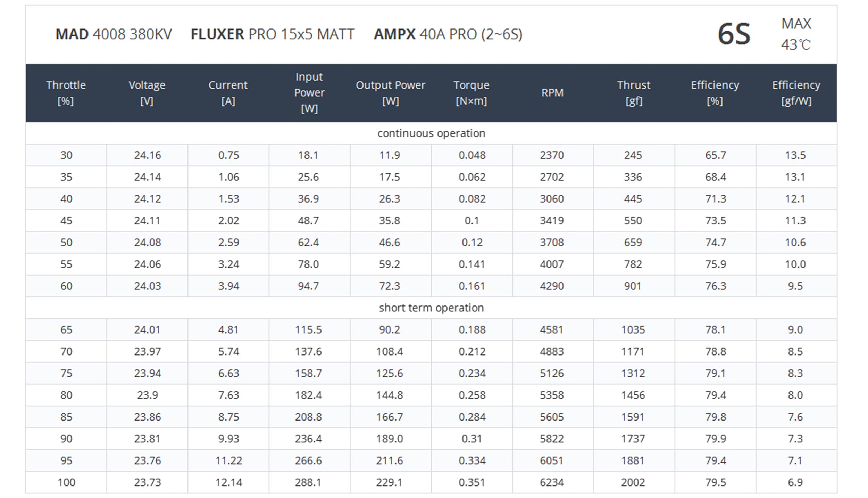The image size is (868, 498).
Task: Click the thrust value 2002 cell
Action: click(634, 482)
